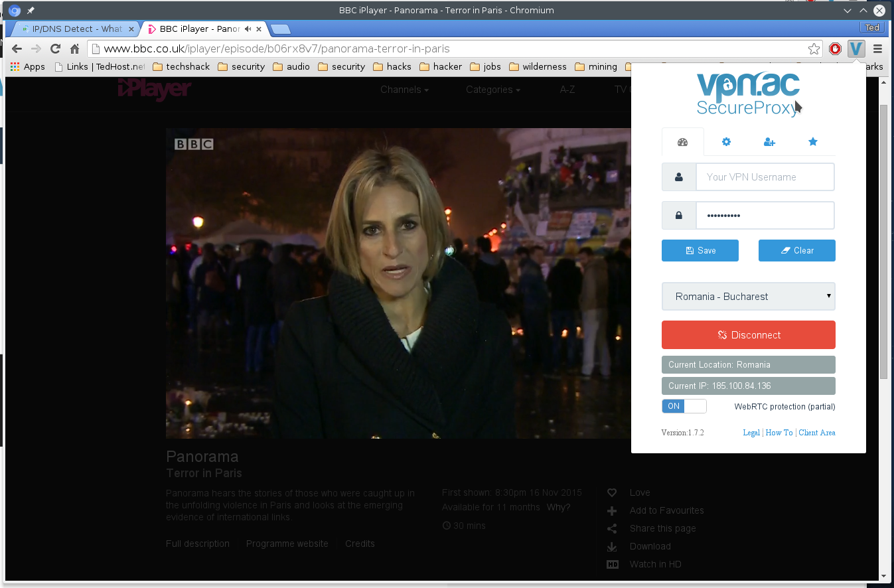This screenshot has width=894, height=588.
Task: Open the techshack bookmarks folder
Action: click(x=181, y=66)
